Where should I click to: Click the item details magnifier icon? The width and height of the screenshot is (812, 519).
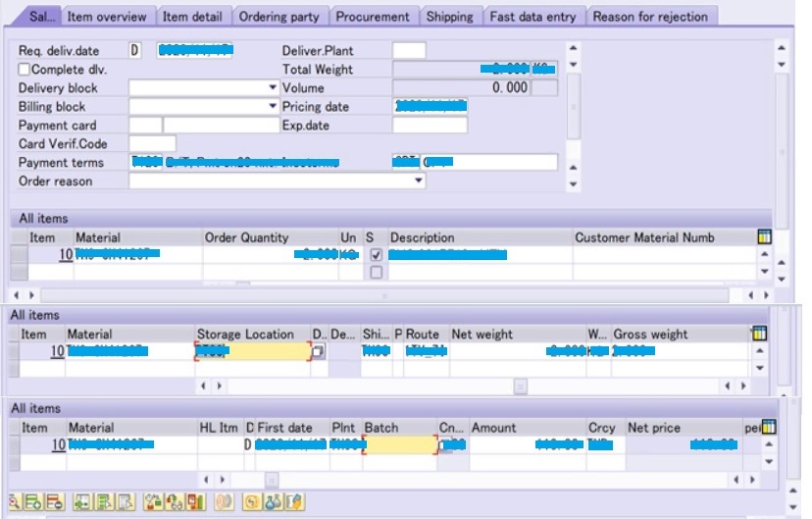coord(15,502)
